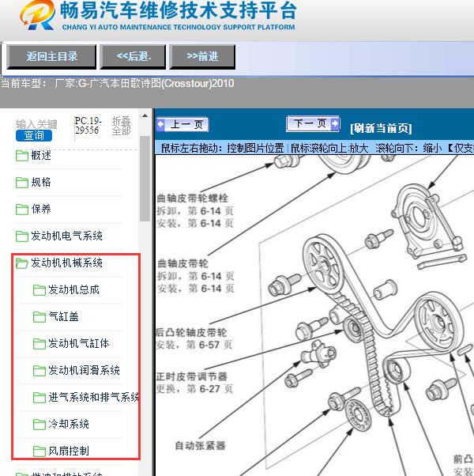474x476 pixels.
Task: Go back with <<后退 button
Action: [134, 56]
